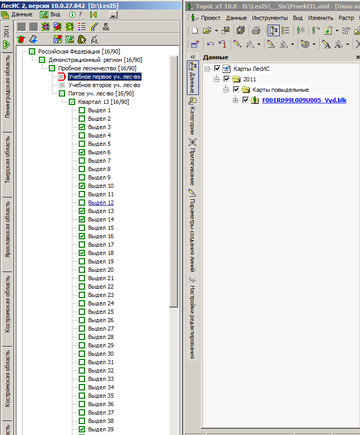The height and width of the screenshot is (435, 360).
Task: Open dropdown arrow beside target snap icon
Action: 314,44
